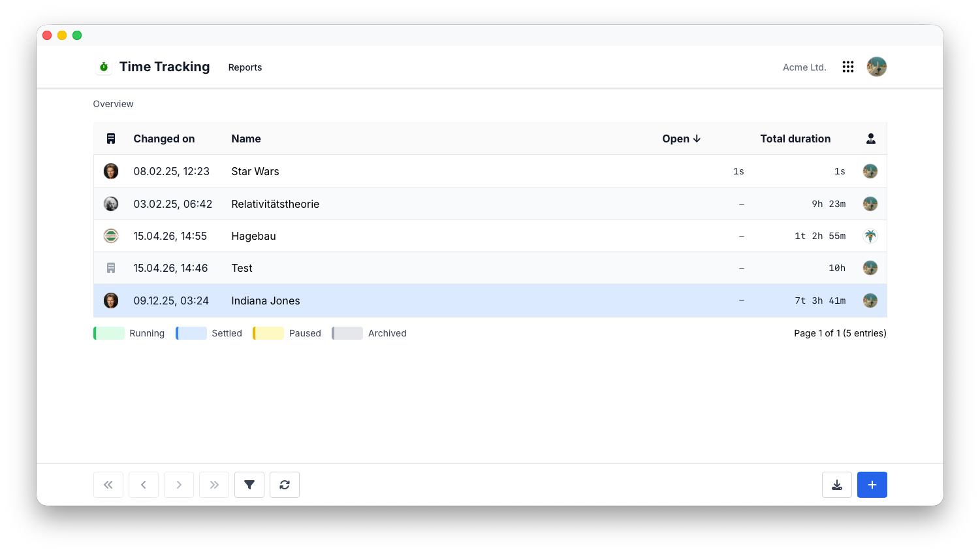The width and height of the screenshot is (980, 554).
Task: Click the date 09.12.25, 03:24
Action: coord(171,301)
